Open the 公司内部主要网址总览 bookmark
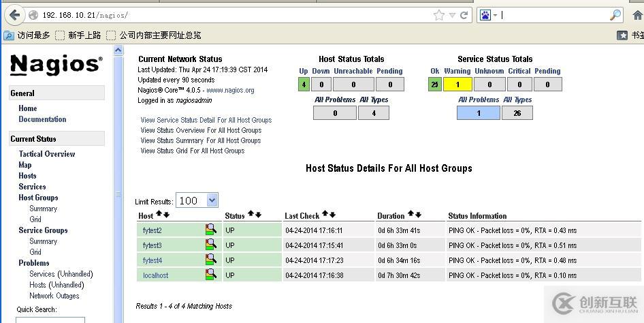Screen dimensions: 644x323 tap(154, 35)
